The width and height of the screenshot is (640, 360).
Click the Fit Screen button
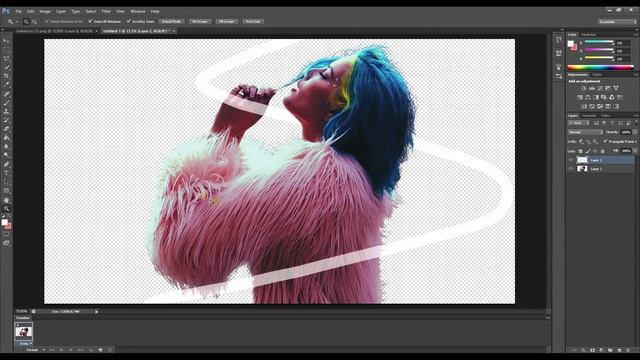pyautogui.click(x=200, y=21)
